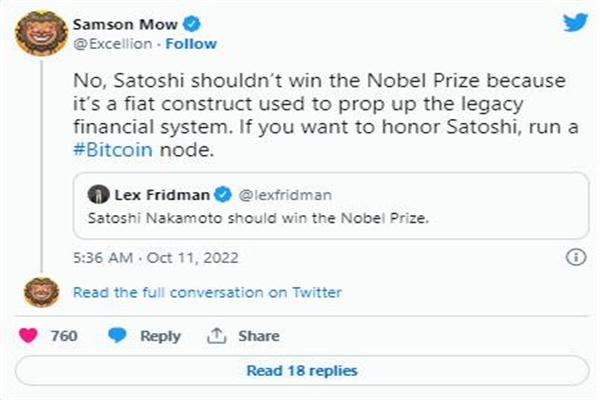Click the Reply speech bubble icon

pos(118,336)
